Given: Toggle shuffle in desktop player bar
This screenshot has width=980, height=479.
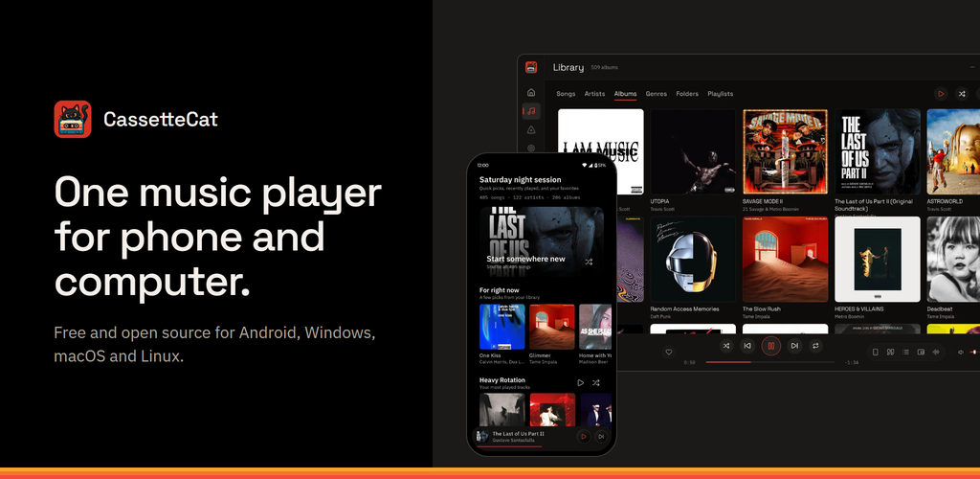Looking at the screenshot, I should 726,345.
